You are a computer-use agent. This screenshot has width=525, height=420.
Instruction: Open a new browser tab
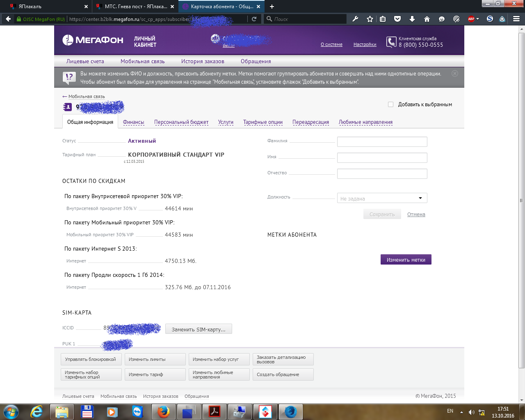click(x=272, y=7)
